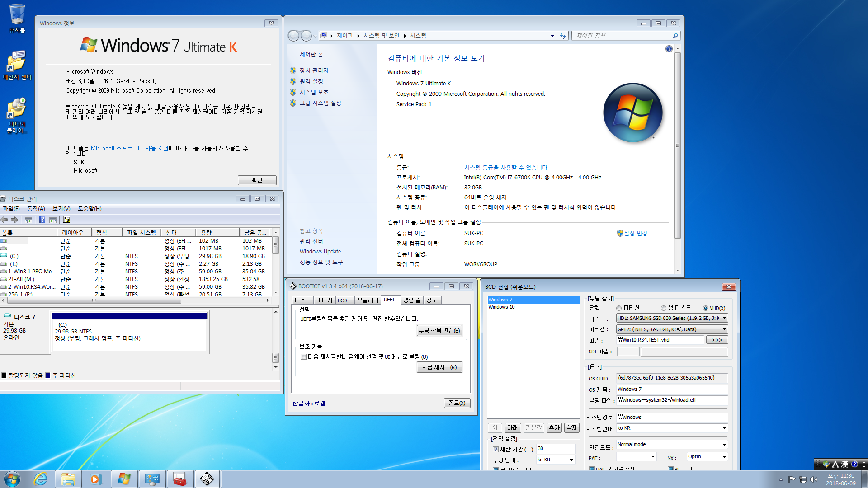
Task: Click the back arrow in Disk Management toolbar
Action: click(5, 220)
